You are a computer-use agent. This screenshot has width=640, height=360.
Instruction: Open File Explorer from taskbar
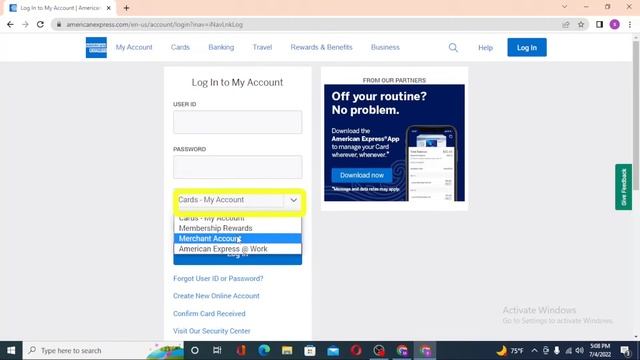(287, 351)
